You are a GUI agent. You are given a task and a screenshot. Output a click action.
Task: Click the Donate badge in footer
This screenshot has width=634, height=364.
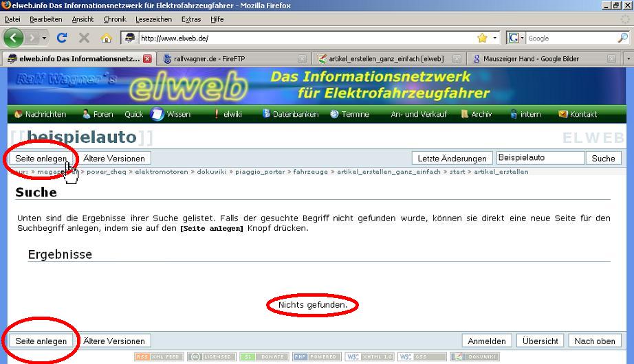tap(264, 357)
